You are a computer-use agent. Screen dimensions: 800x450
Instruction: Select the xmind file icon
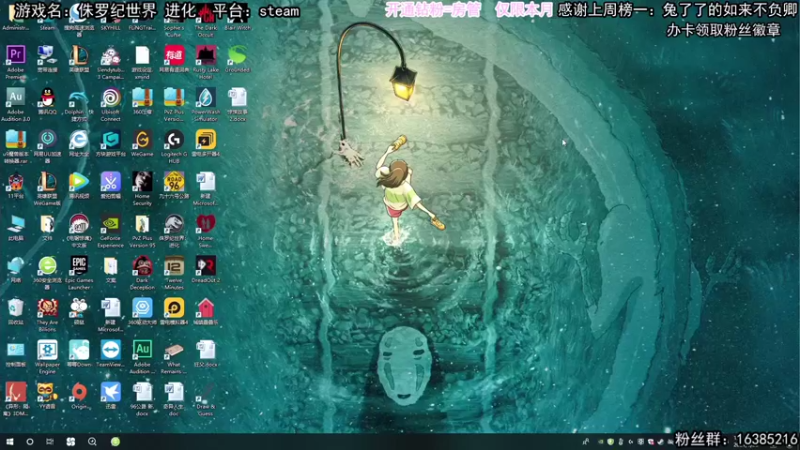[x=142, y=55]
